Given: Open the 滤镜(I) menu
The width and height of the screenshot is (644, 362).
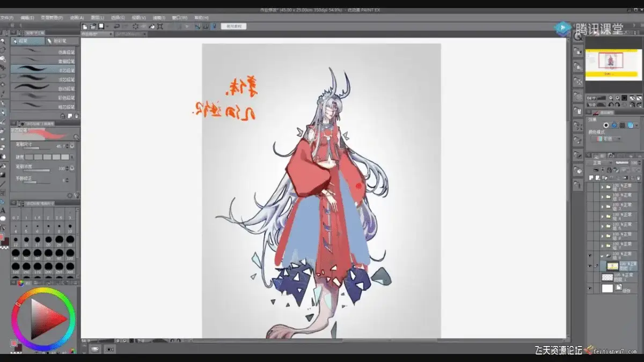Looking at the screenshot, I should (160, 18).
